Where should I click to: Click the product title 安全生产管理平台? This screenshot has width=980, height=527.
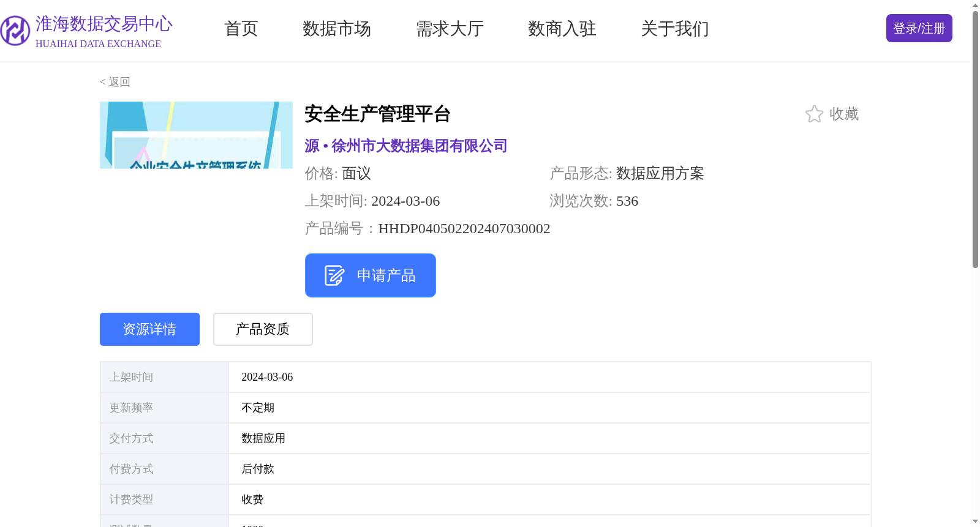378,114
